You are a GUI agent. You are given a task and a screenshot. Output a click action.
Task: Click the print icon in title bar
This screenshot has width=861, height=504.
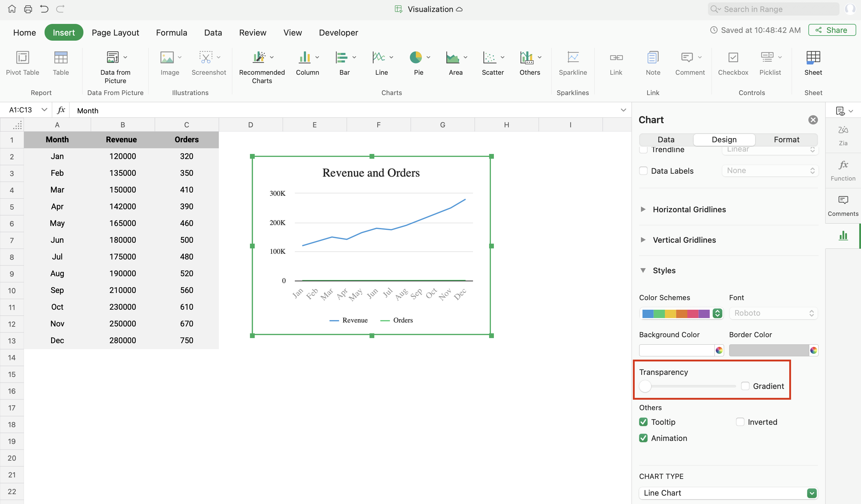coord(28,9)
